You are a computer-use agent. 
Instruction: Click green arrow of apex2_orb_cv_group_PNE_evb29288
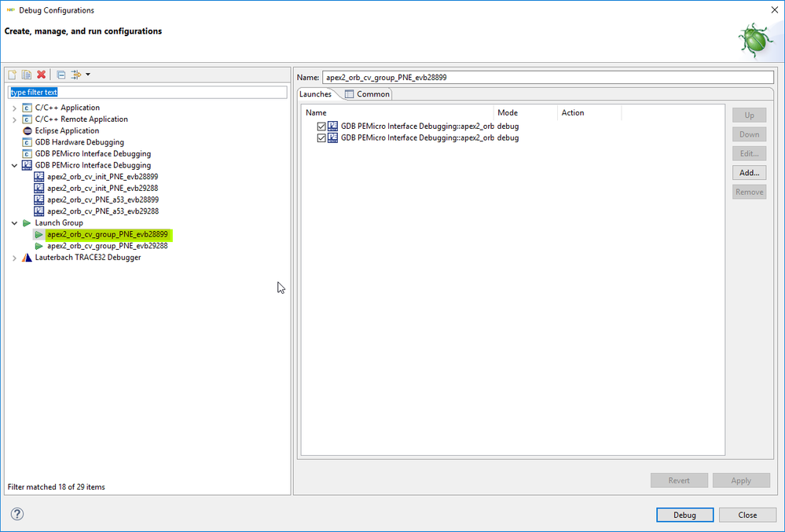coord(39,246)
